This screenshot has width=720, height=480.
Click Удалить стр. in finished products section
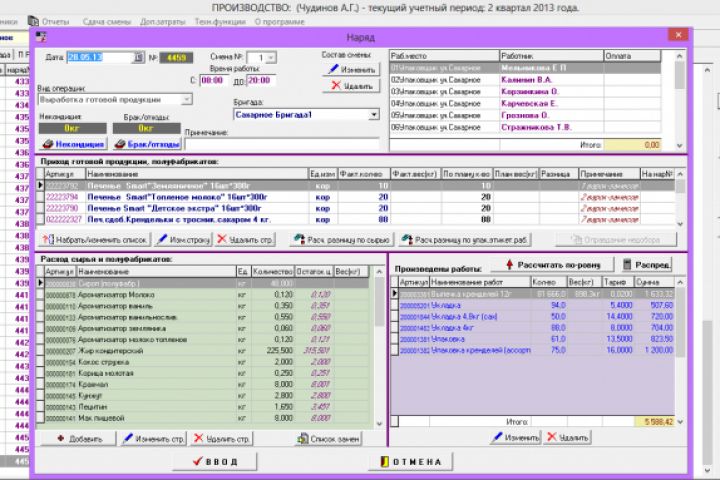point(246,240)
